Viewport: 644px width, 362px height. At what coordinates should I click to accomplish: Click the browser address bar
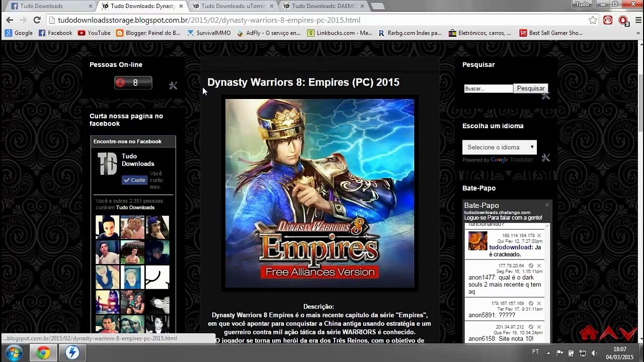(322, 20)
